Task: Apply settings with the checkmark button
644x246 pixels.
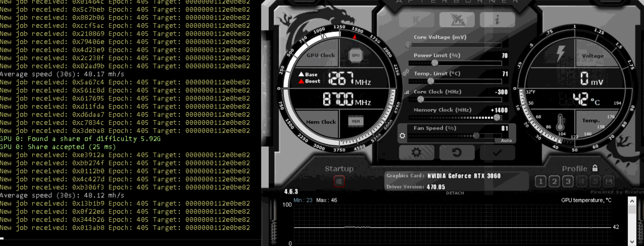Action: click(x=497, y=153)
